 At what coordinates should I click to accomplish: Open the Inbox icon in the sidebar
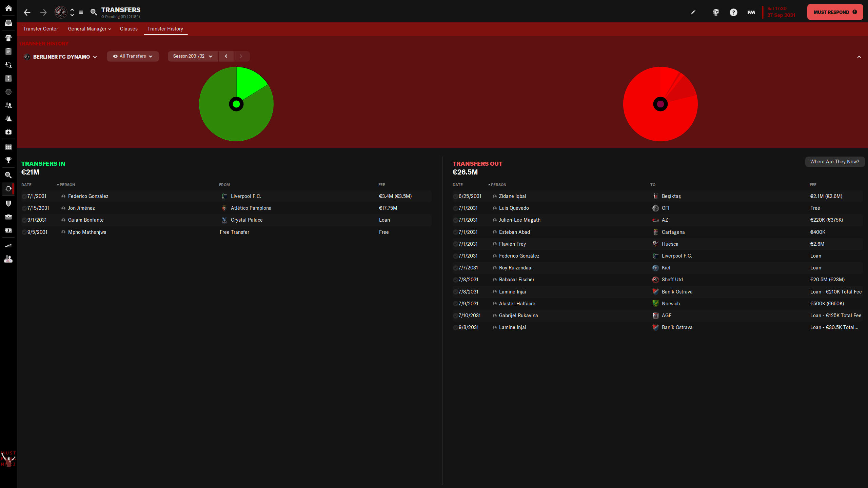(8, 23)
